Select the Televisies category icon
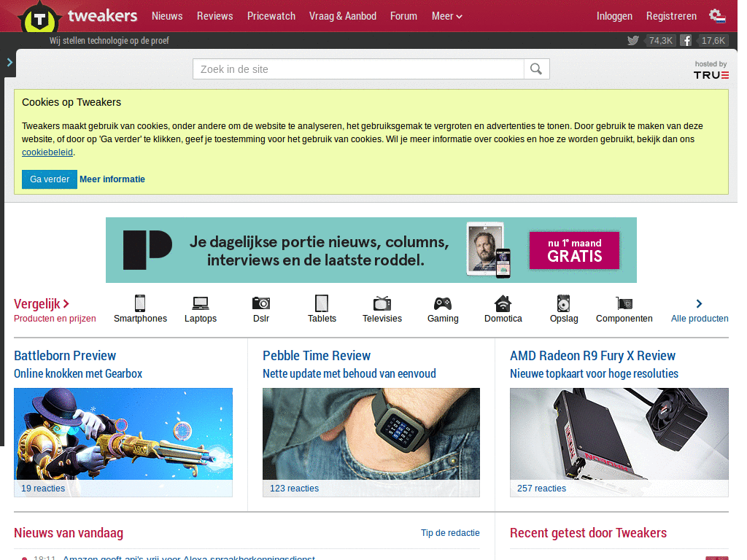This screenshot has height=560, width=747. click(382, 303)
